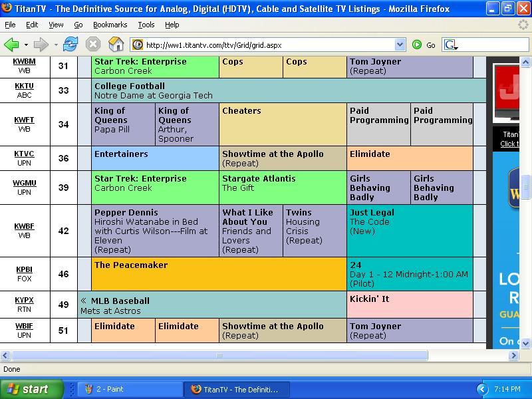Select the Pepper Dennis listing

click(x=155, y=231)
